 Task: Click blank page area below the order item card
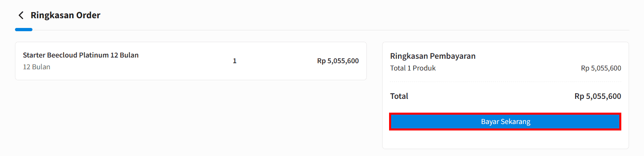point(190,118)
